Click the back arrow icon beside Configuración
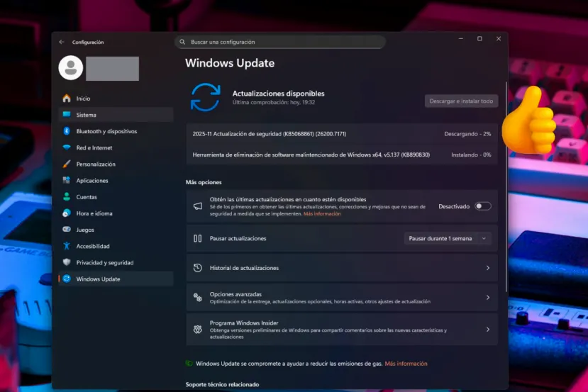 point(62,42)
